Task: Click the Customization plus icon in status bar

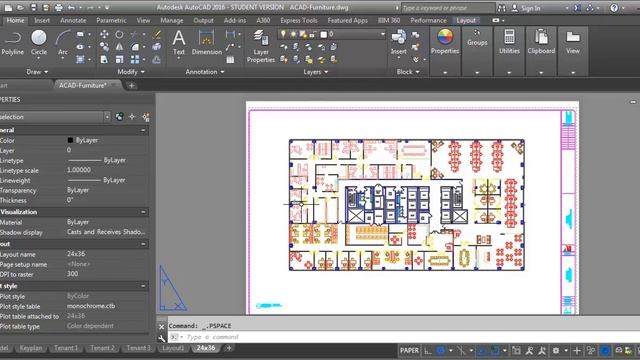Action: [577, 350]
